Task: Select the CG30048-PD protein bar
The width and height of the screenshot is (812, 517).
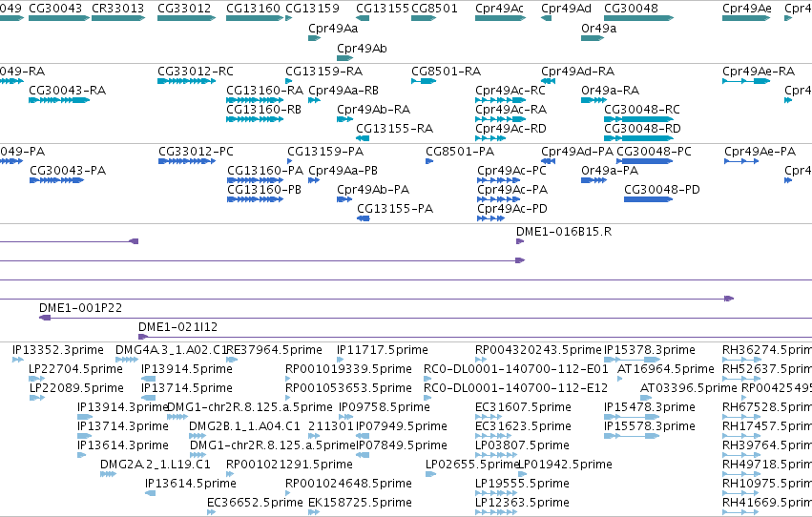Action: click(648, 199)
